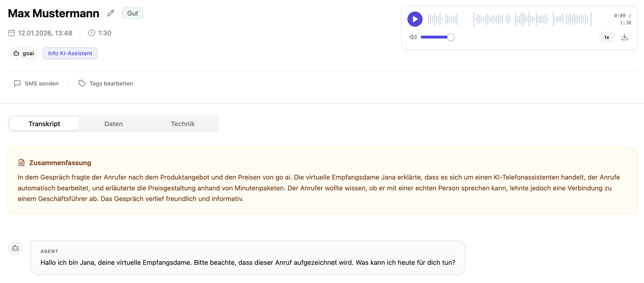This screenshot has width=644, height=283.
Task: Click the volume slider handle
Action: [x=450, y=37]
